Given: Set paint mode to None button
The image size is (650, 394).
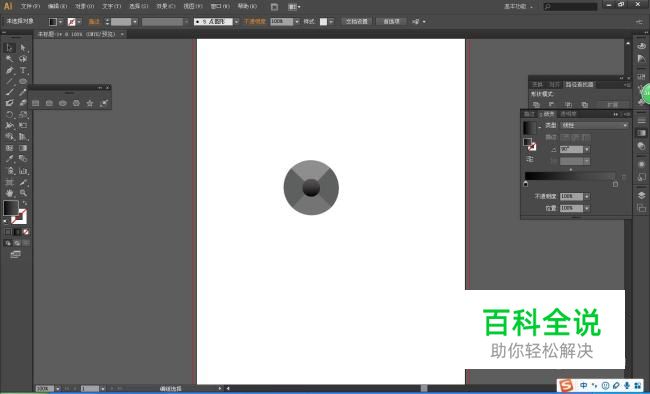Looking at the screenshot, I should [x=26, y=232].
